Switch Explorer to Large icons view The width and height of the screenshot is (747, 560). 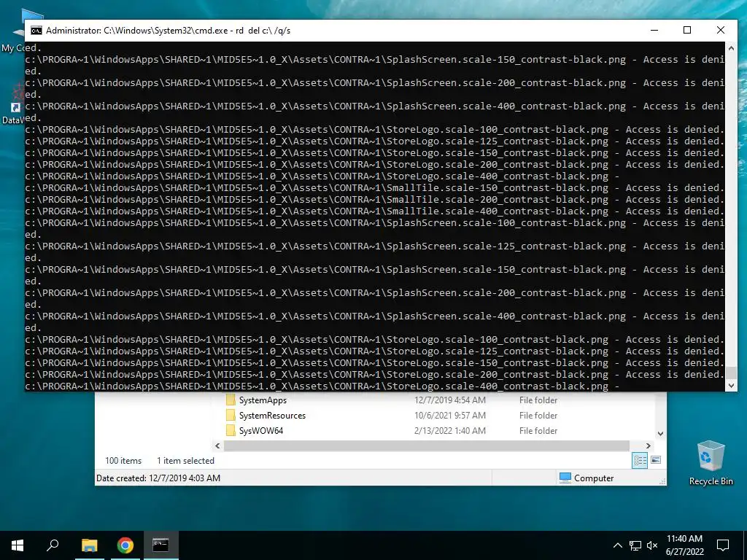[656, 460]
